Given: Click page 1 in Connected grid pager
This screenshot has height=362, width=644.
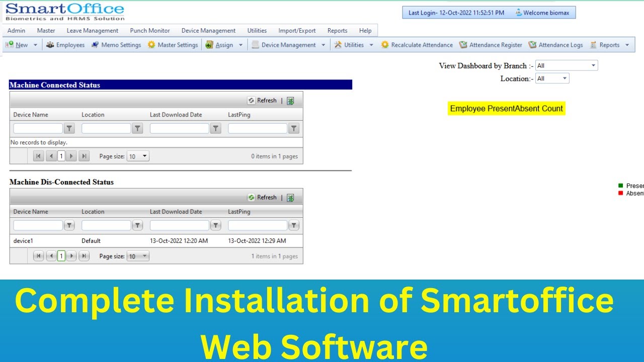Looking at the screenshot, I should tap(61, 156).
